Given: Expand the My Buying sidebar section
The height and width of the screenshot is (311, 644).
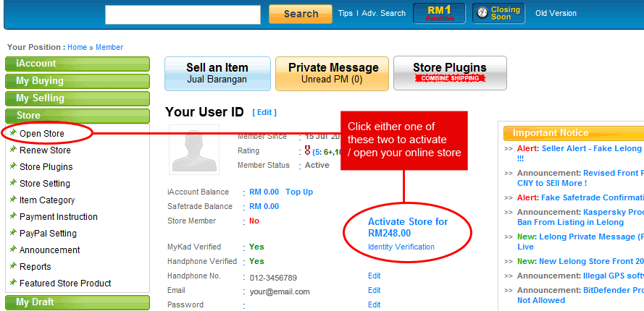Looking at the screenshot, I should pyautogui.click(x=77, y=81).
